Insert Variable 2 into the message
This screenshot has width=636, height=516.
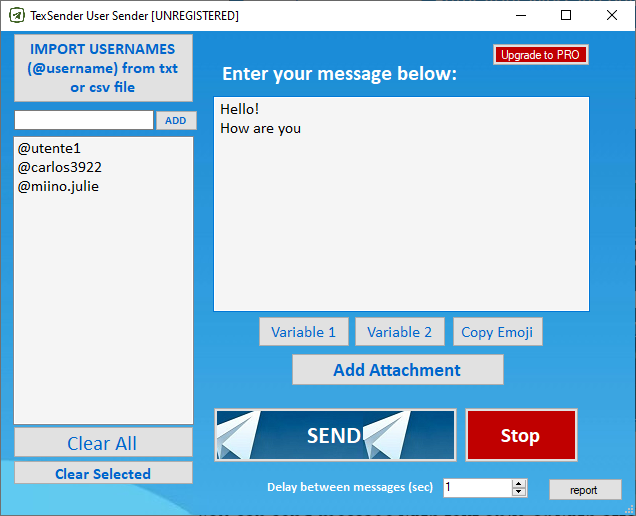click(x=400, y=332)
